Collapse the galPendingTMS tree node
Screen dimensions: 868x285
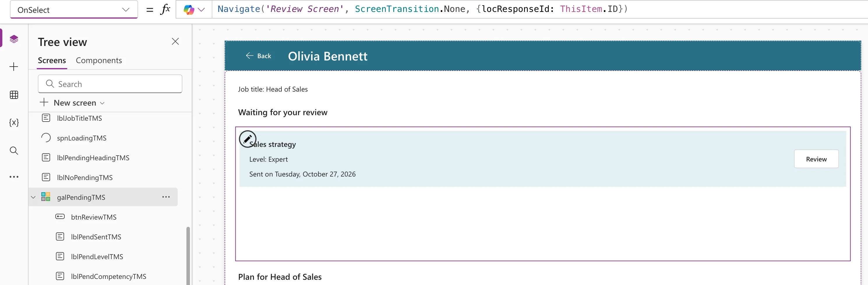tap(33, 197)
